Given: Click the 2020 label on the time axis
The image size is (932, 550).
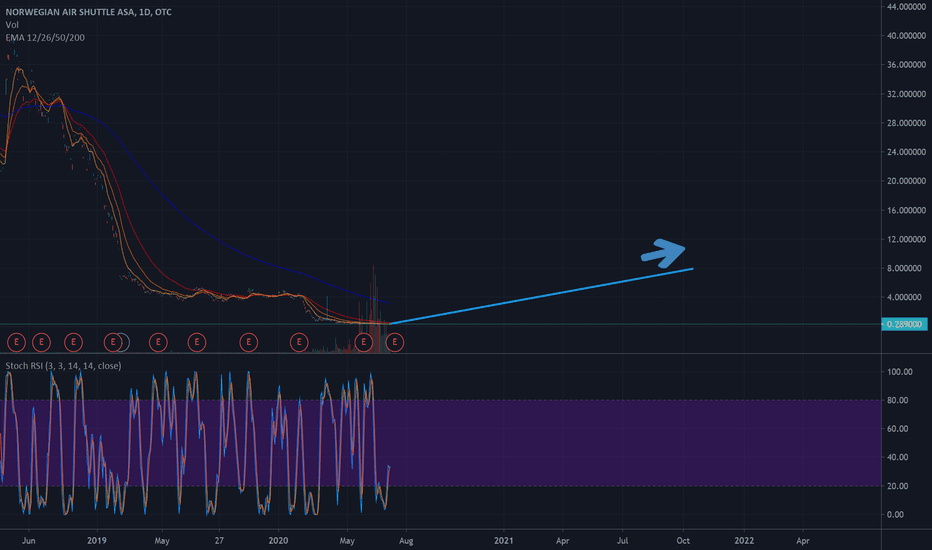Looking at the screenshot, I should pos(278,540).
